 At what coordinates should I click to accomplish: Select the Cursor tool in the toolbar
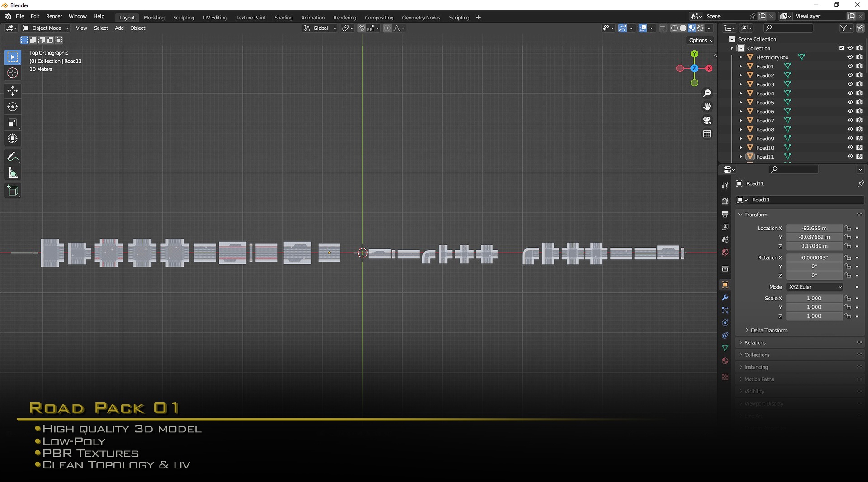point(13,73)
